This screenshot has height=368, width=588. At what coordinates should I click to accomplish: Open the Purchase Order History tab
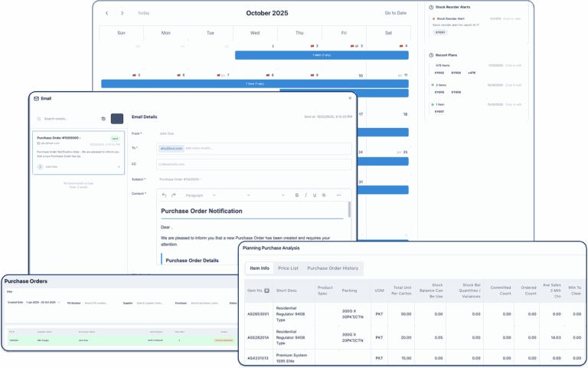coord(332,268)
